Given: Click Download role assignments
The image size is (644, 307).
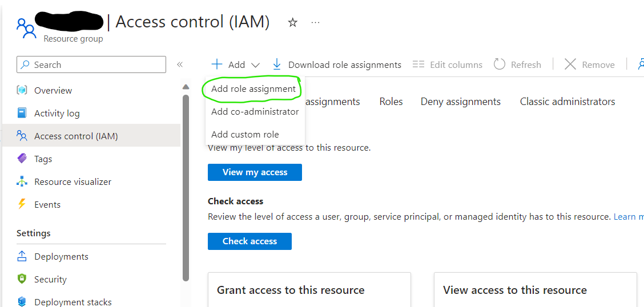Looking at the screenshot, I should pyautogui.click(x=337, y=64).
